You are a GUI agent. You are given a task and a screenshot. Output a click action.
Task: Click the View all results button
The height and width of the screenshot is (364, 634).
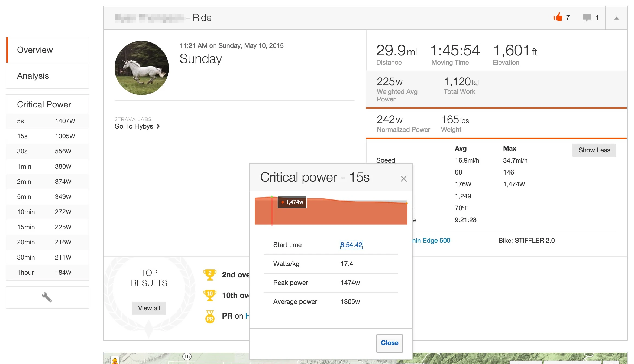click(149, 308)
